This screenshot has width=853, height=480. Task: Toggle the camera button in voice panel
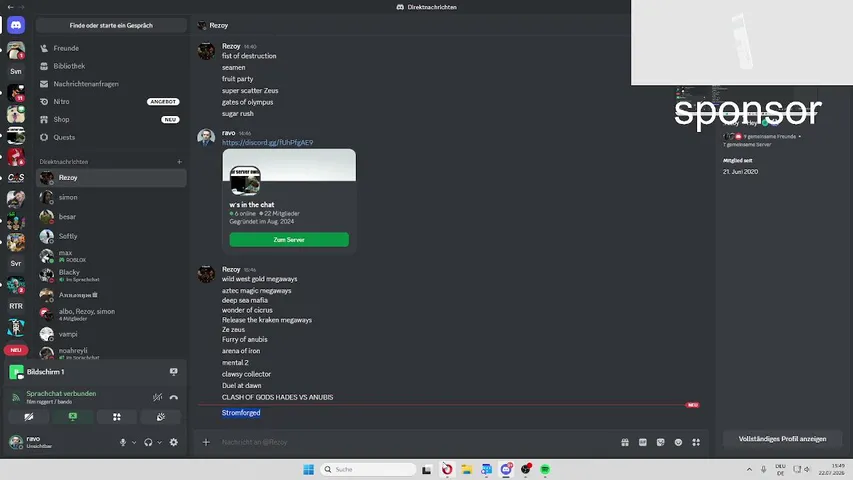click(x=29, y=417)
